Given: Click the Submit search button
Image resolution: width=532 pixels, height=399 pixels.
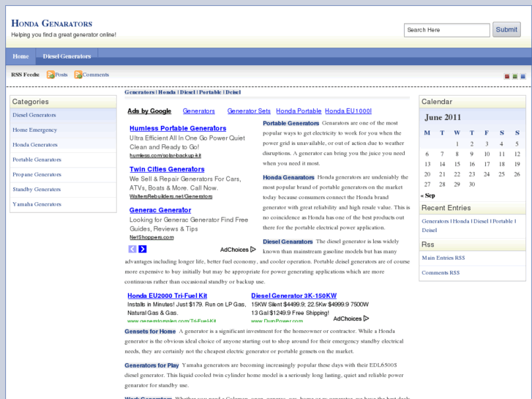Looking at the screenshot, I should [x=506, y=29].
